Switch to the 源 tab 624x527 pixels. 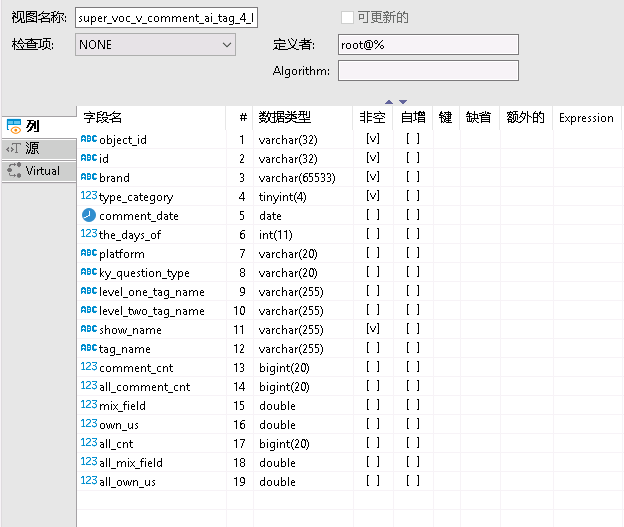[38, 148]
